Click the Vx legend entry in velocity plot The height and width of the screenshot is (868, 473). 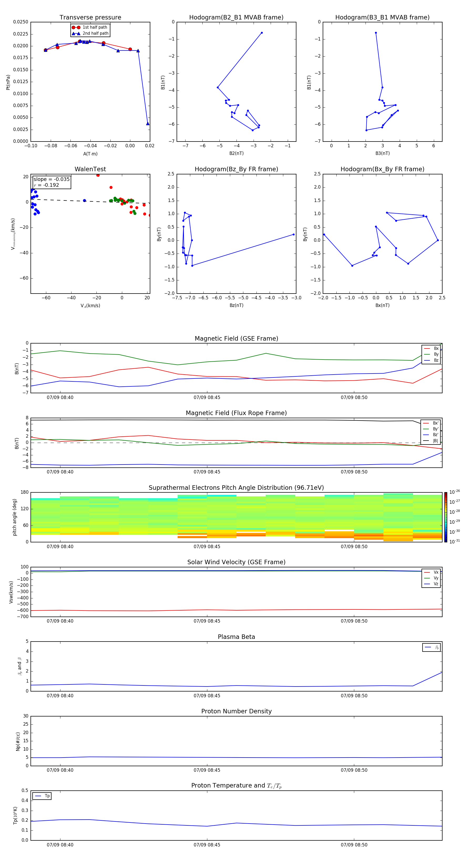click(x=431, y=572)
